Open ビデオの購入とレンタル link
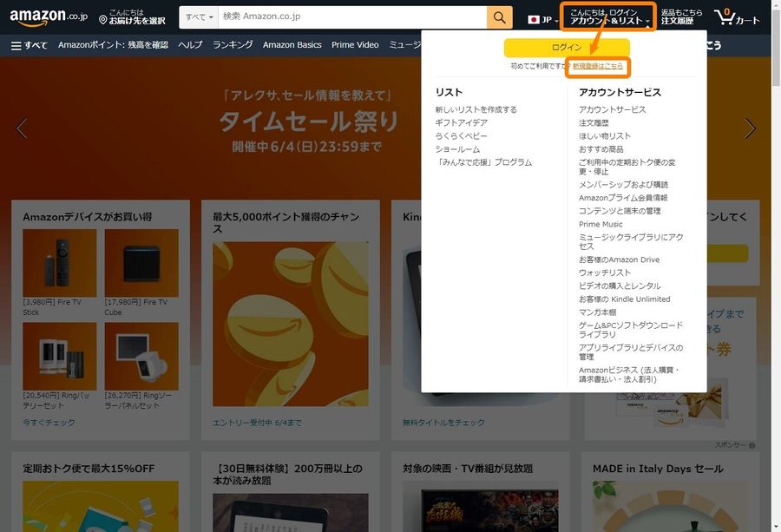Image resolution: width=781 pixels, height=532 pixels. (x=620, y=286)
